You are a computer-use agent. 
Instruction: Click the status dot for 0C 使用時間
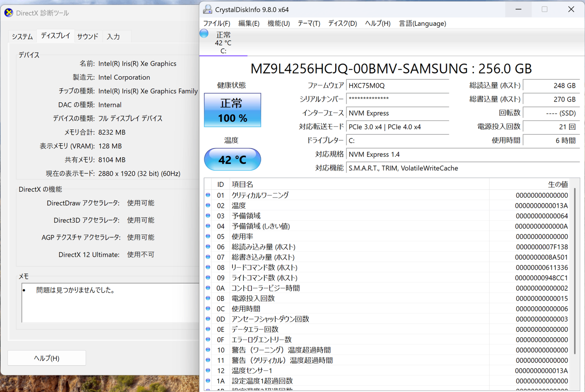coord(208,309)
